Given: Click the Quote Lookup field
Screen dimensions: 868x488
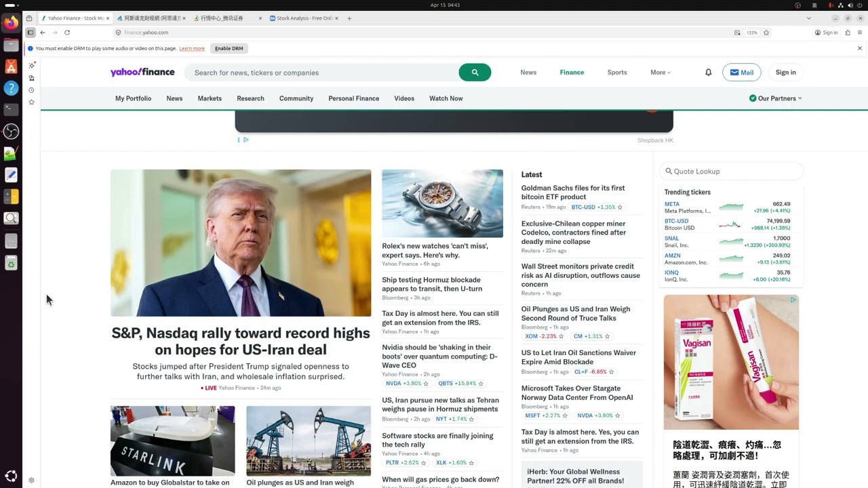Looking at the screenshot, I should click(731, 171).
